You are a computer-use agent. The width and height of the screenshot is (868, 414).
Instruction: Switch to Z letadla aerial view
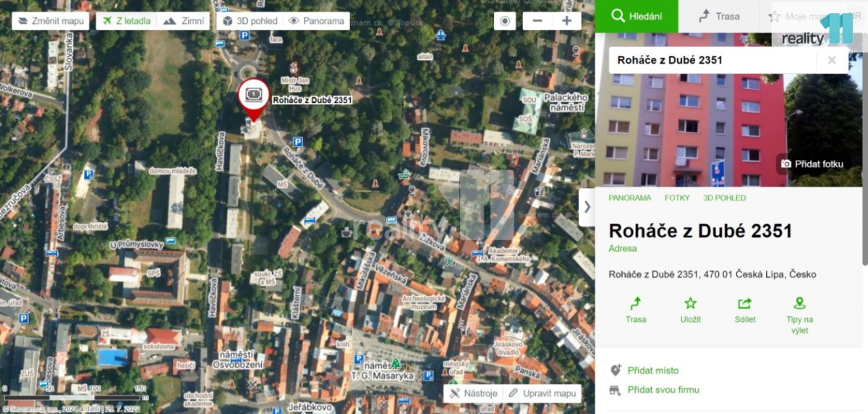point(127,21)
